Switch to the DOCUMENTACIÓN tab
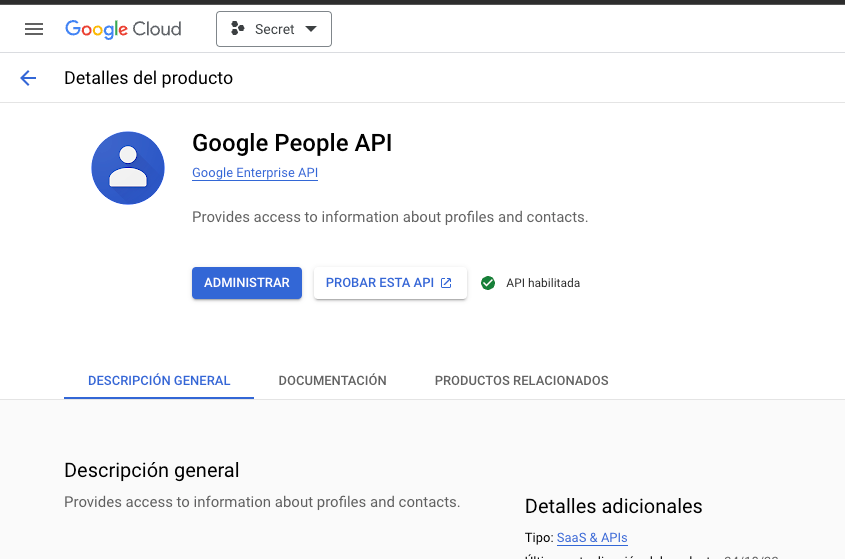Image resolution: width=845 pixels, height=559 pixels. 333,381
